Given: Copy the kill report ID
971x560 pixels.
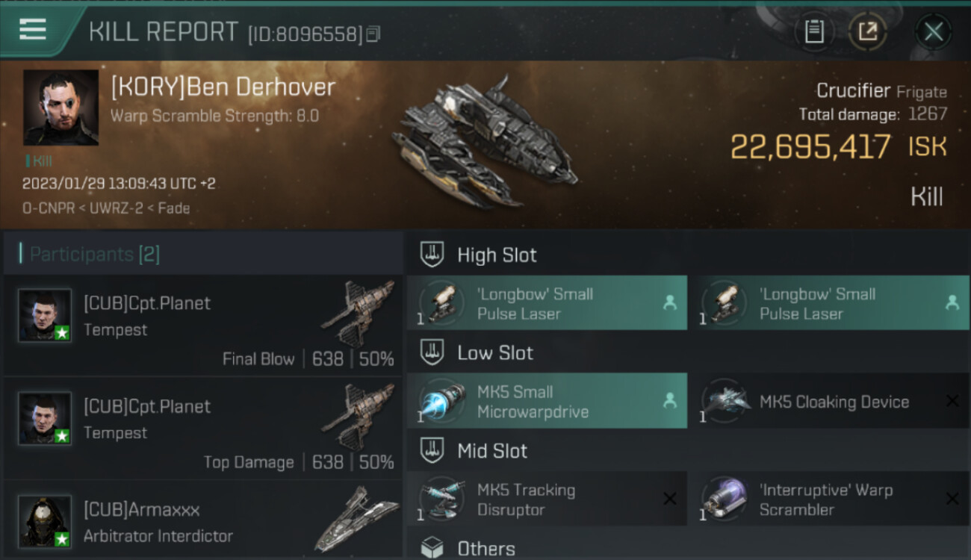Looking at the screenshot, I should pos(373,34).
